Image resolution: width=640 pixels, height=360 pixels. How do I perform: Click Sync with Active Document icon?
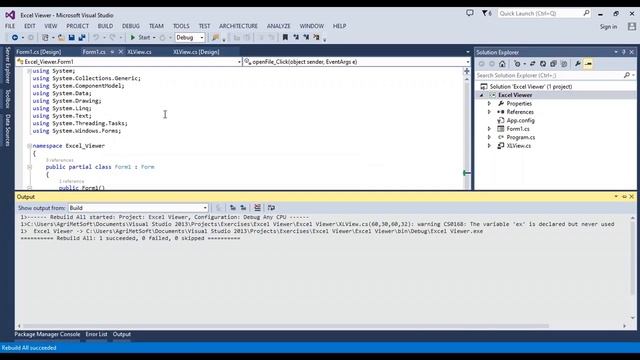coord(533,64)
